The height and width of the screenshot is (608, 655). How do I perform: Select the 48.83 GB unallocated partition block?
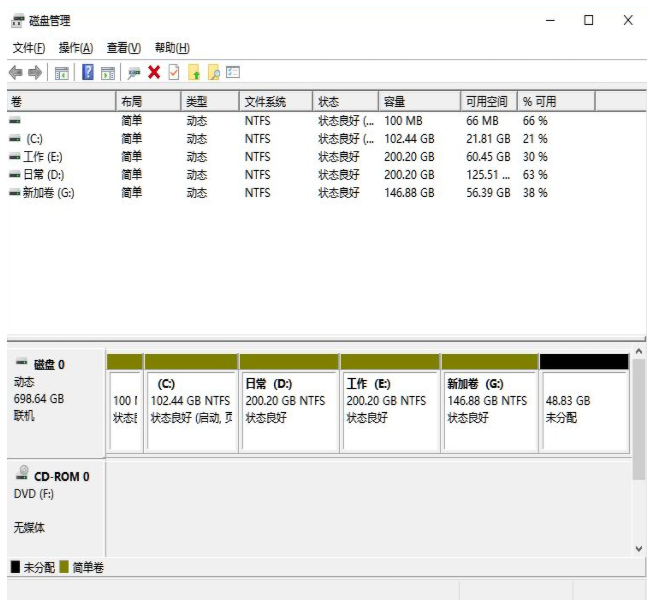point(584,408)
